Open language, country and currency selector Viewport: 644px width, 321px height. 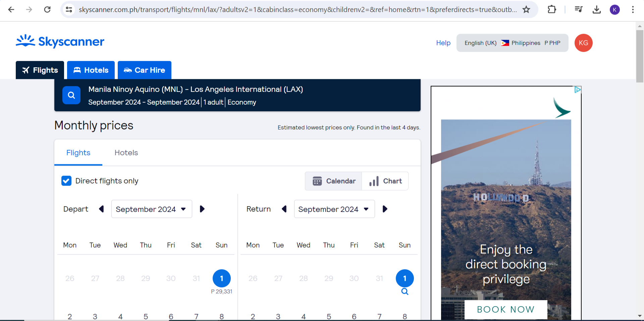tap(512, 43)
